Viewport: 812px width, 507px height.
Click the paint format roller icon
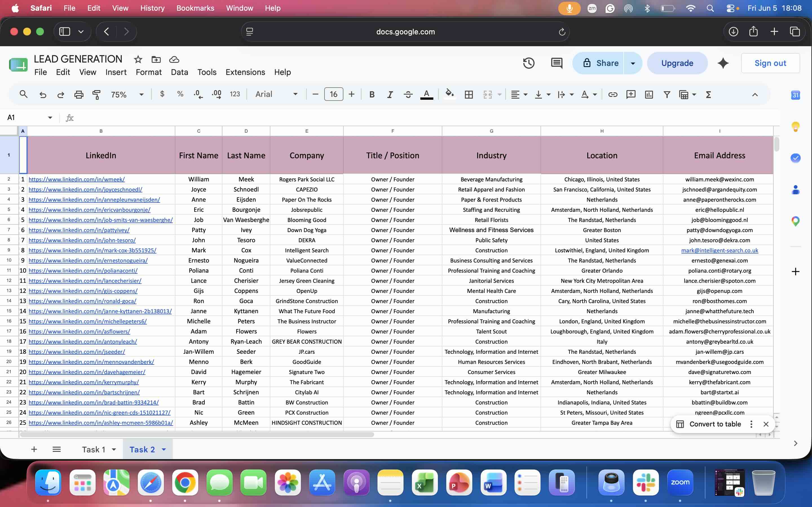[97, 95]
